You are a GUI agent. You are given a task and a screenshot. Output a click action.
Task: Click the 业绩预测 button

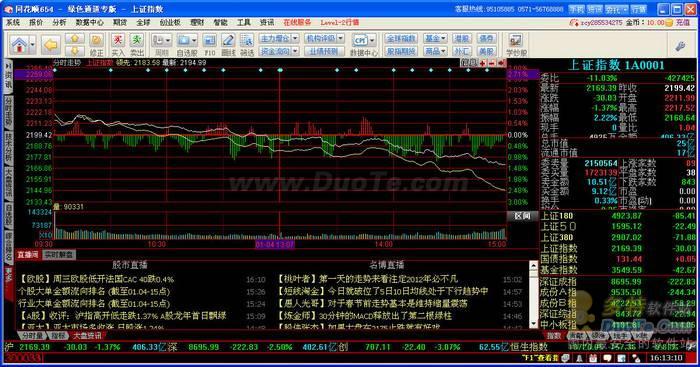click(x=324, y=51)
